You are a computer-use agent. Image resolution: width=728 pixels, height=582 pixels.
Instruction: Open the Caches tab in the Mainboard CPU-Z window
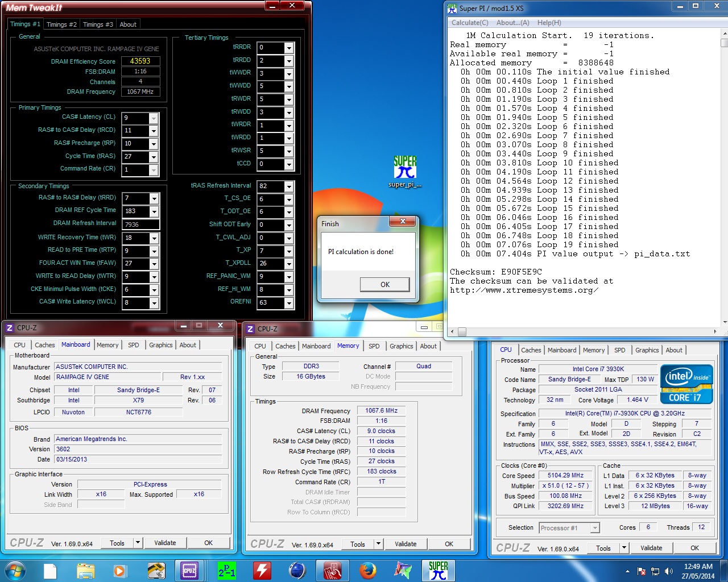coord(45,345)
